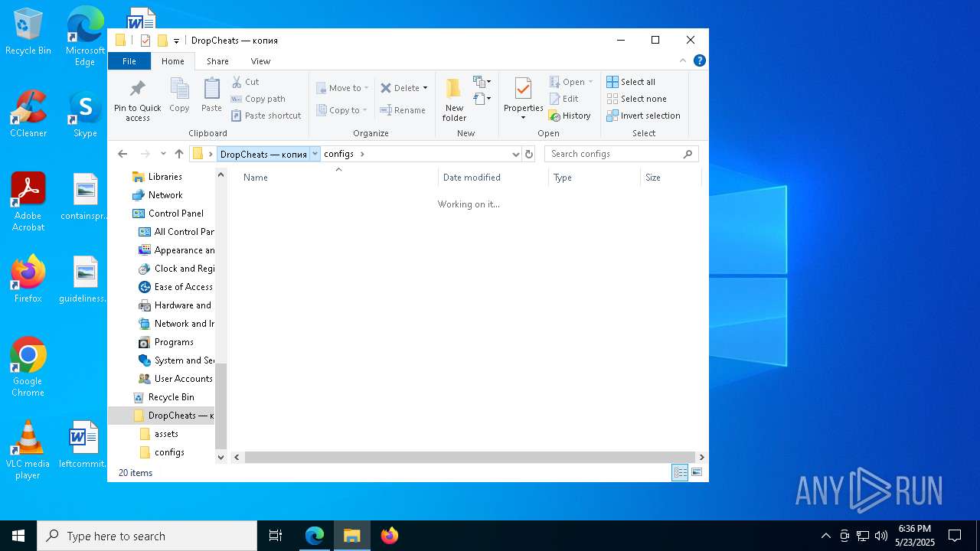The image size is (980, 551).
Task: Open Explorer Help icon
Action: tap(699, 61)
